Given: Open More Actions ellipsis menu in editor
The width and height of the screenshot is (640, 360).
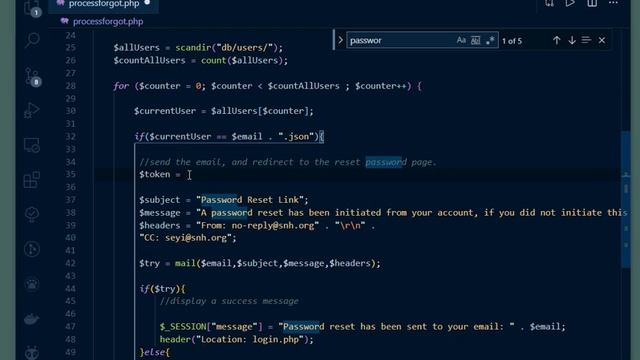Looking at the screenshot, I should [x=613, y=3].
